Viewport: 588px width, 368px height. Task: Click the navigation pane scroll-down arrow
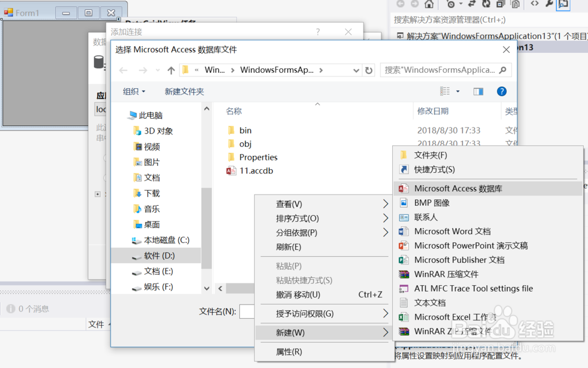[x=206, y=289]
